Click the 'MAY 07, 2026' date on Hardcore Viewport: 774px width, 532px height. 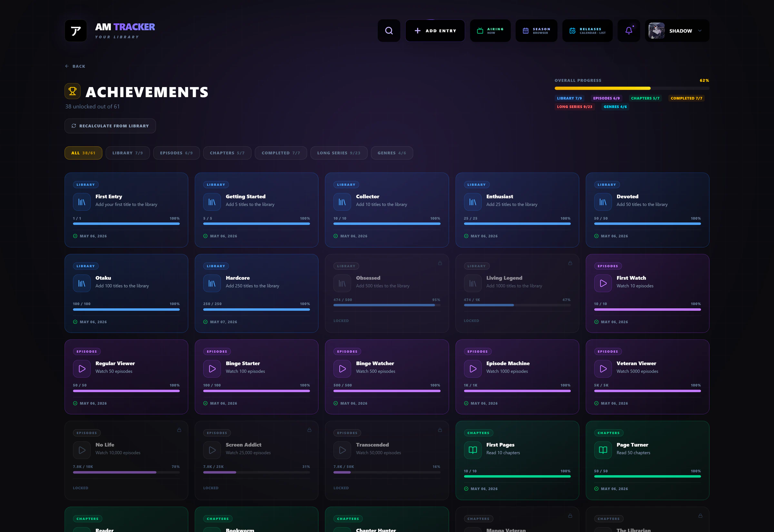(223, 322)
